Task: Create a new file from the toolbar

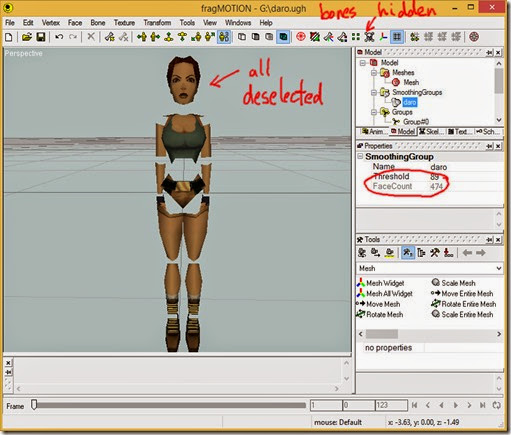Action: pos(9,37)
